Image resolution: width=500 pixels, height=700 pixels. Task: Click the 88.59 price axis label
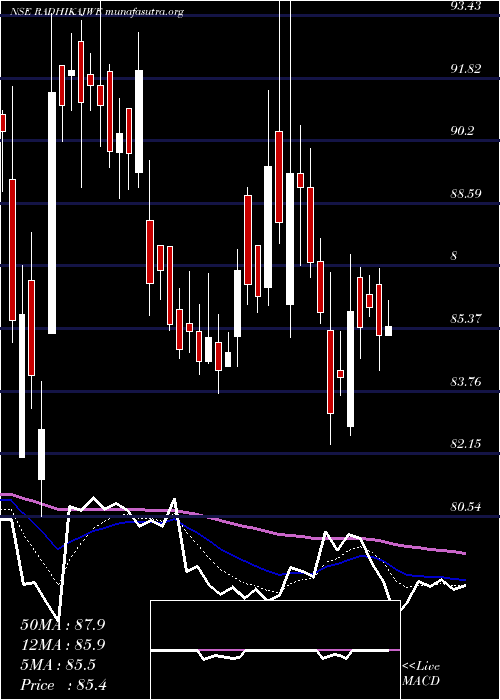467,194
